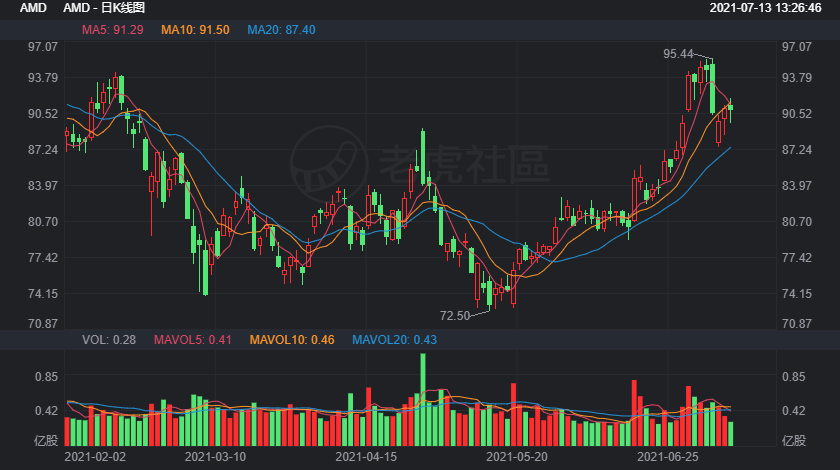Click the 72.50 low price annotation
Screen dimensions: 840x470
coord(455,316)
